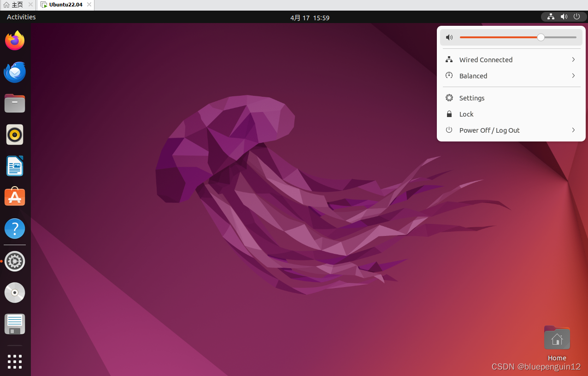Click the volume icon in top bar
This screenshot has height=376, width=588.
click(x=564, y=17)
